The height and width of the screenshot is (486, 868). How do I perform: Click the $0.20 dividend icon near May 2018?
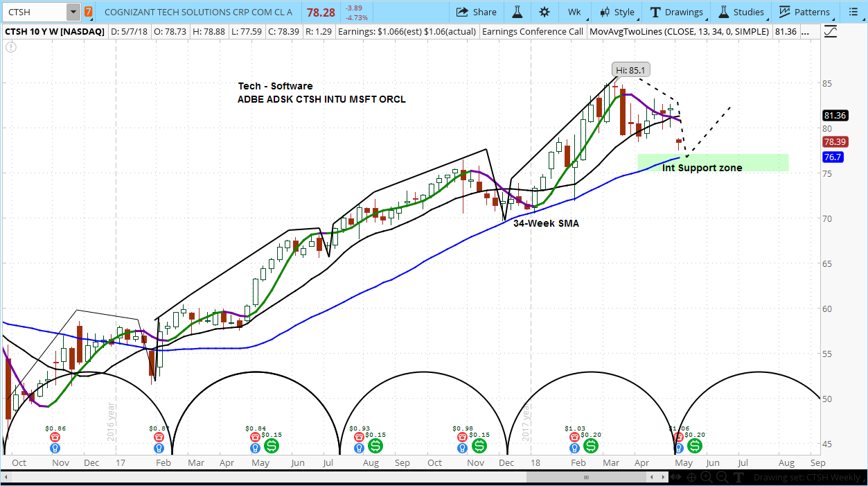[694, 445]
